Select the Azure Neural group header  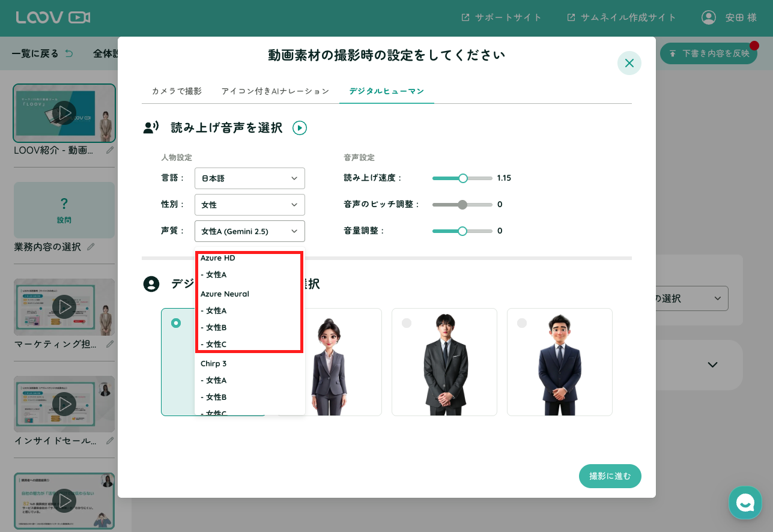click(225, 294)
